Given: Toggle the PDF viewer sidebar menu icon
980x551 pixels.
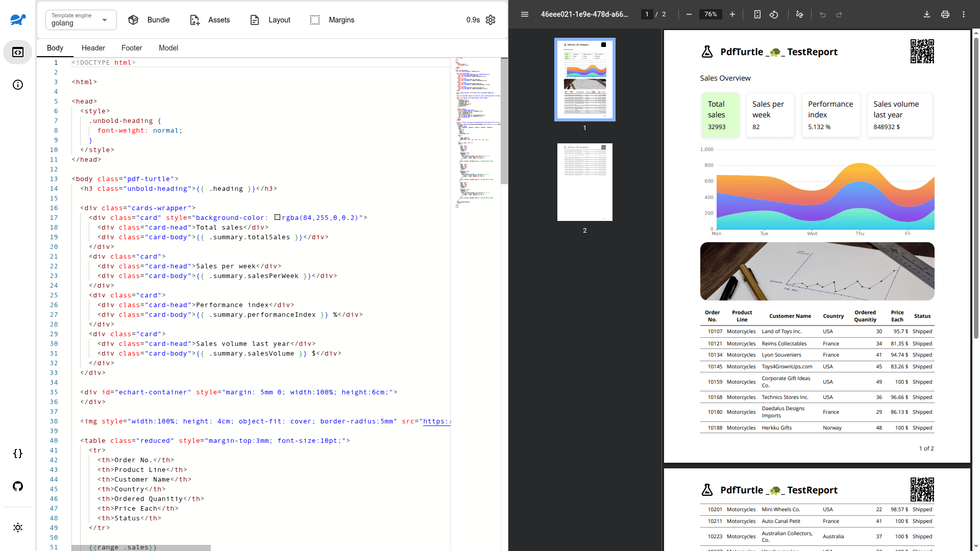Looking at the screenshot, I should tap(525, 14).
